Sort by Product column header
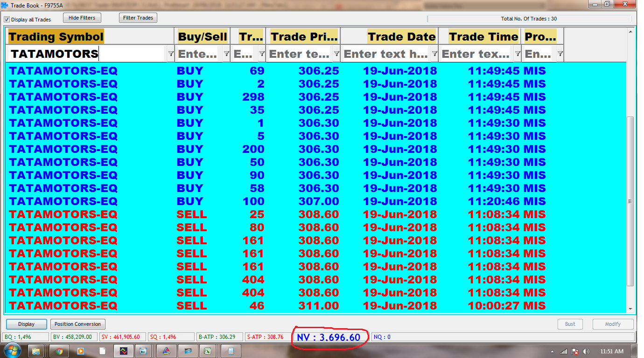 (543, 36)
